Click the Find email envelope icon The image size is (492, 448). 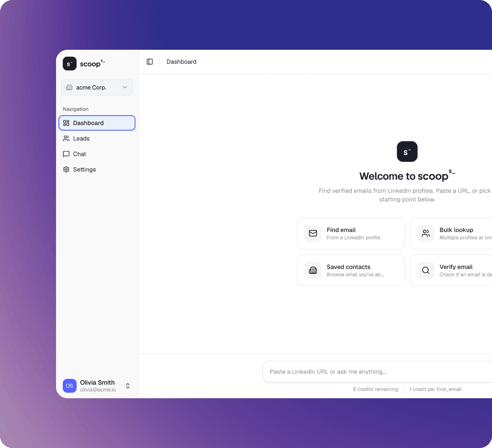(x=313, y=233)
